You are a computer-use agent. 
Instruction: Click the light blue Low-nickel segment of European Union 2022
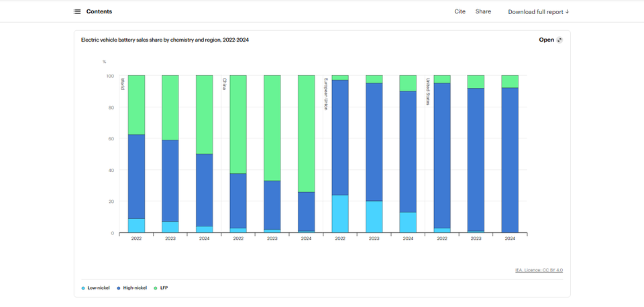(x=340, y=214)
